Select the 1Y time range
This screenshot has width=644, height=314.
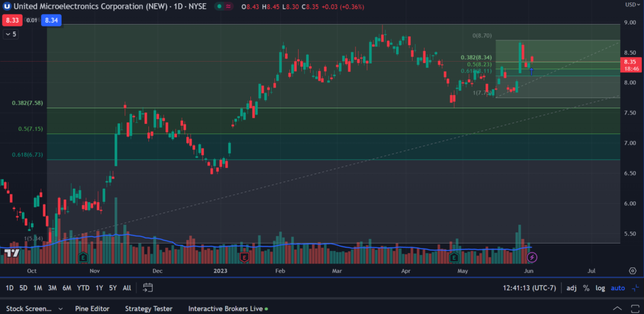click(x=99, y=288)
